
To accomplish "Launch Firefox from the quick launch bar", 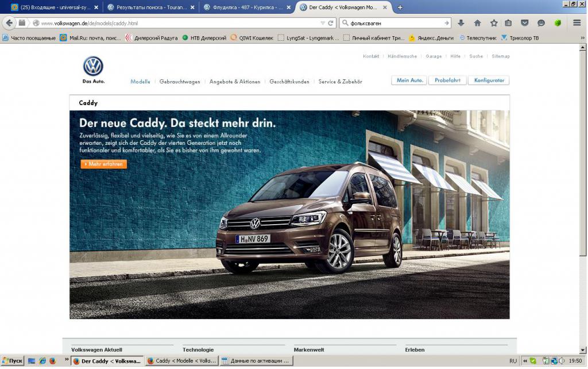I will (52, 361).
